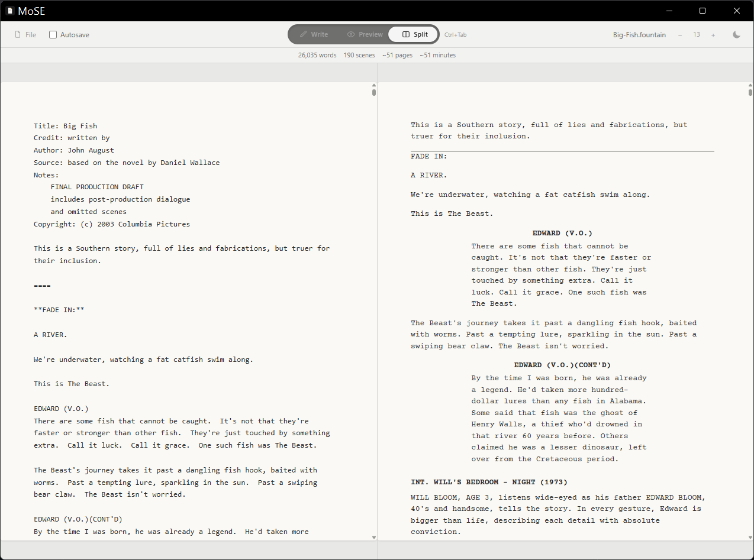Click the '====' page break line
Screen dimensions: 754x560
(42, 286)
